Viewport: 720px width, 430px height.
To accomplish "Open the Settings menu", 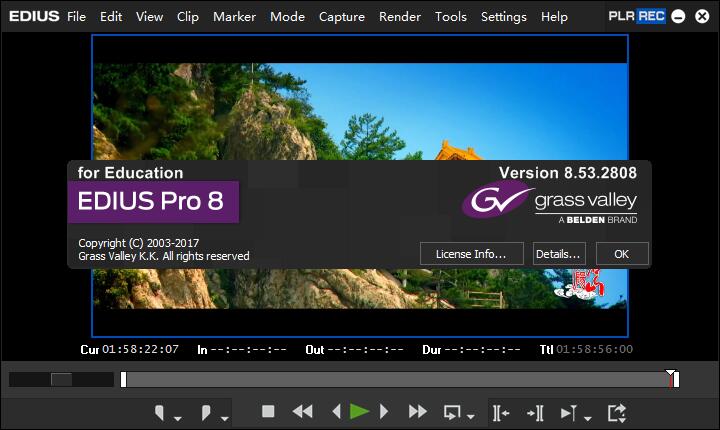I will point(503,17).
